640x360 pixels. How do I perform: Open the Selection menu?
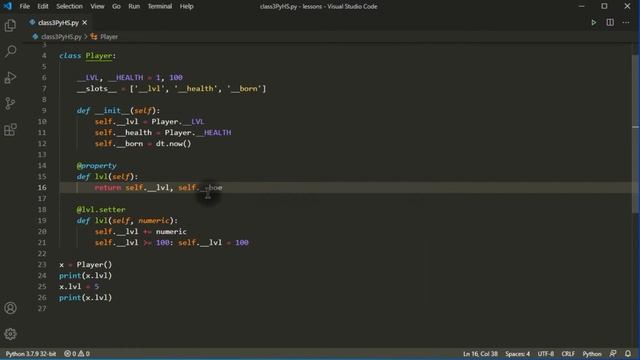[x=69, y=6]
